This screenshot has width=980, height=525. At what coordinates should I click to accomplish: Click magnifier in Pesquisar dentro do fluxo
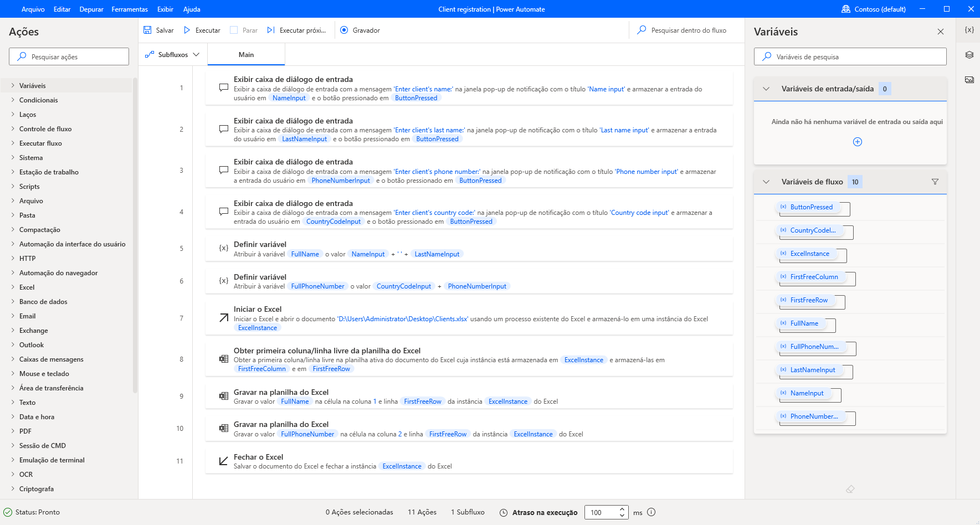coord(642,30)
